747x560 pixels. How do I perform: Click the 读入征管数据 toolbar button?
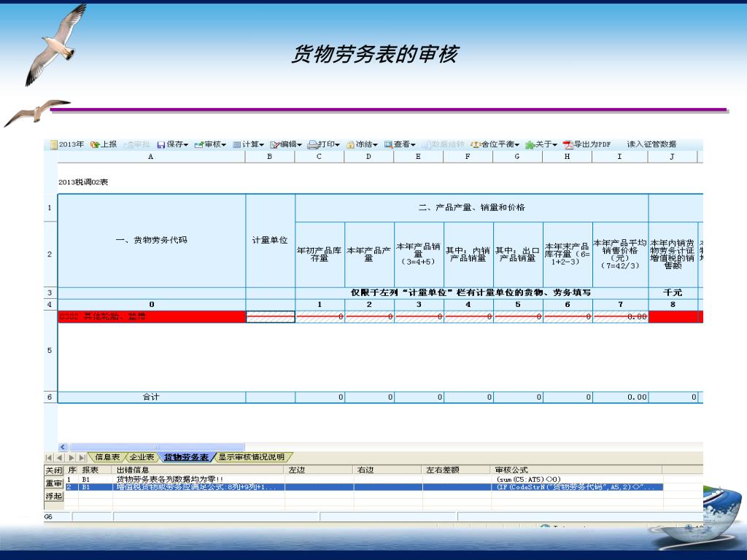651,144
